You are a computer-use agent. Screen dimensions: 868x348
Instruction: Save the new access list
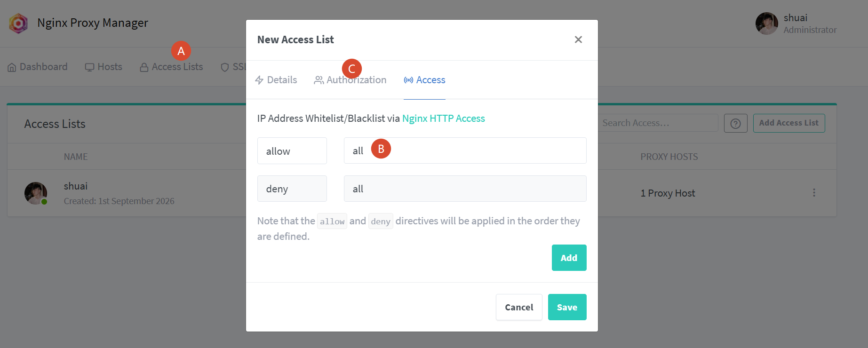[567, 307]
